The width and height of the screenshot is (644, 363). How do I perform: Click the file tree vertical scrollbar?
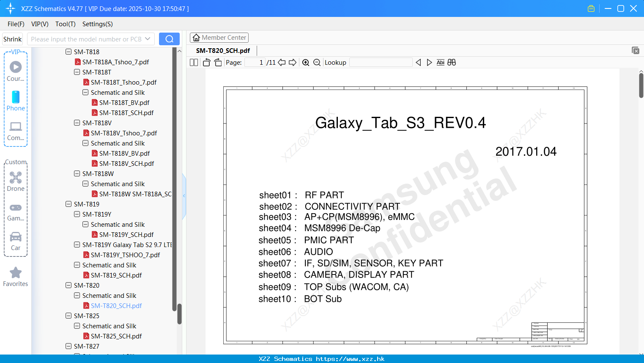point(179,313)
